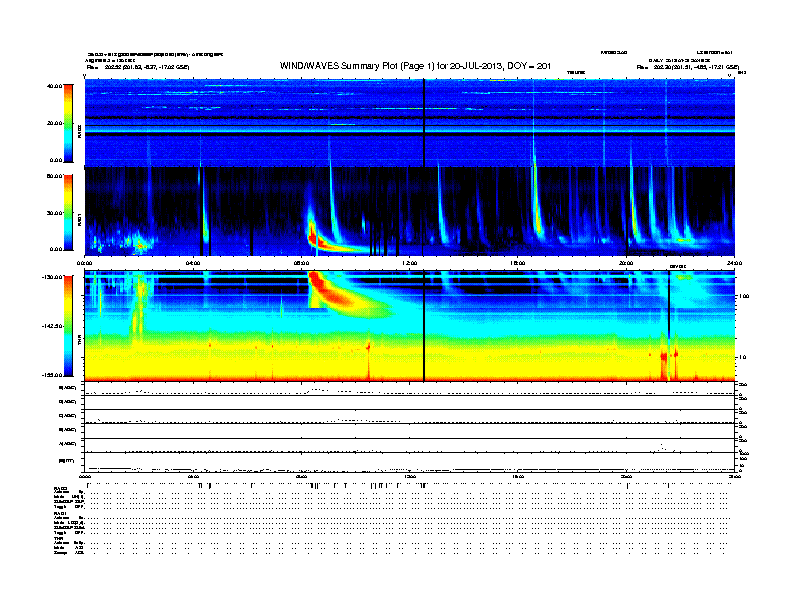Click the 00:00 label under the RAD1 spectrogram
The image size is (792, 612).
tap(84, 263)
